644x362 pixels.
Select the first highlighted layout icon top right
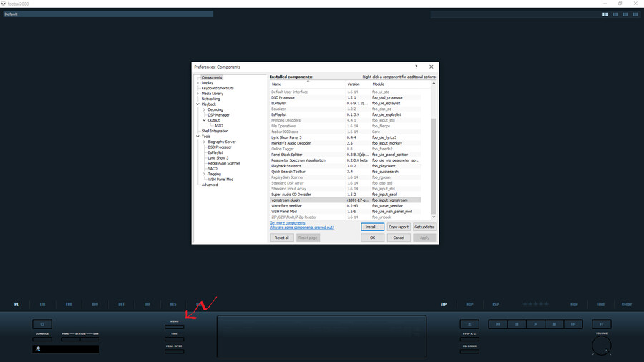tap(605, 14)
